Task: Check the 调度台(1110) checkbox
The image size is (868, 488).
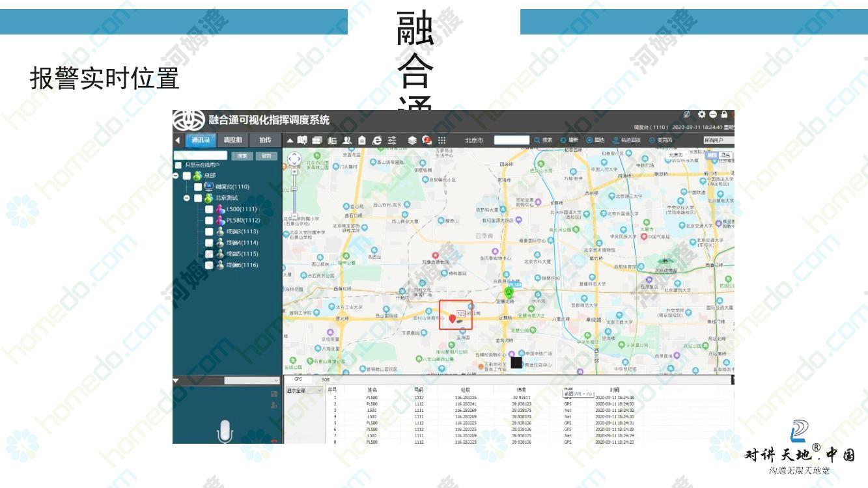Action: click(198, 187)
